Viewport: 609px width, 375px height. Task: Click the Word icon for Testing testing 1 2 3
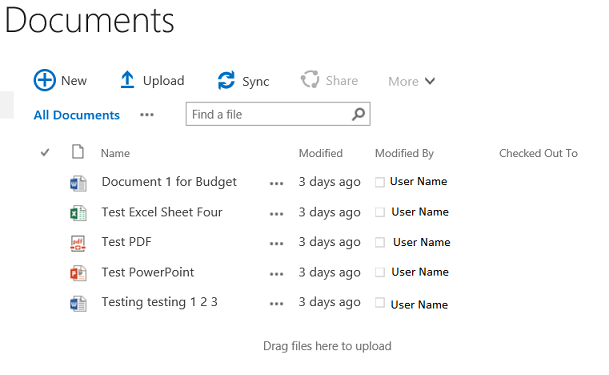(78, 304)
